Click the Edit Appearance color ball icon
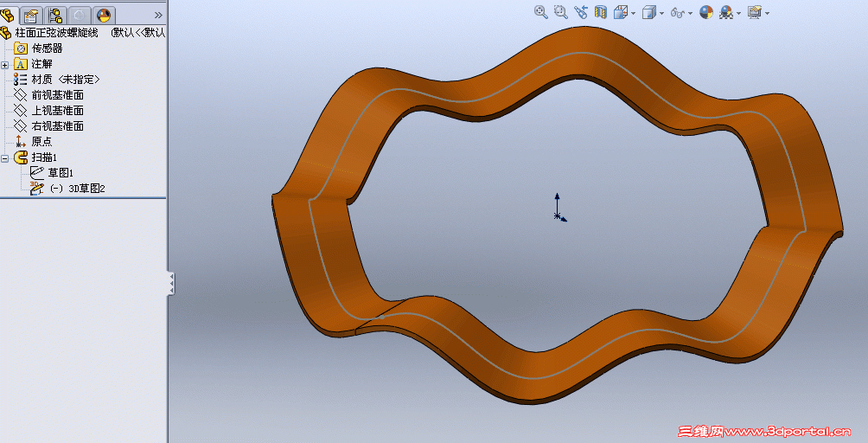The width and height of the screenshot is (868, 443). [706, 12]
